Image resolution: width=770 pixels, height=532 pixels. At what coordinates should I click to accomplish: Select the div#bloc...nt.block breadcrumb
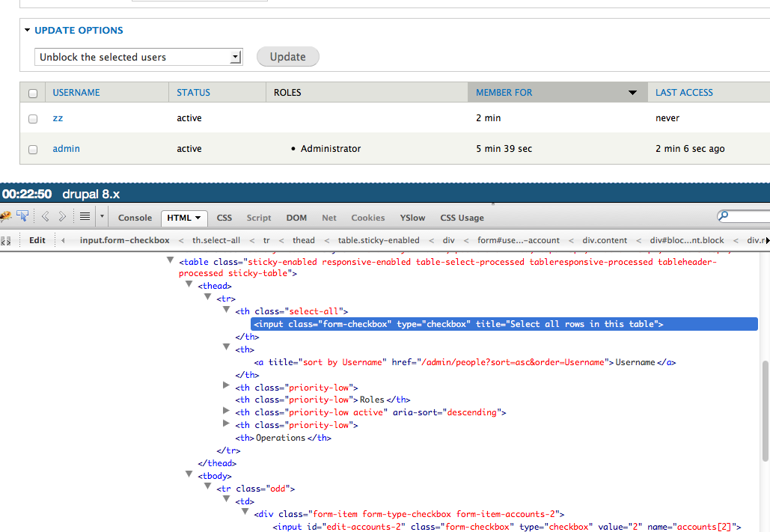click(687, 240)
